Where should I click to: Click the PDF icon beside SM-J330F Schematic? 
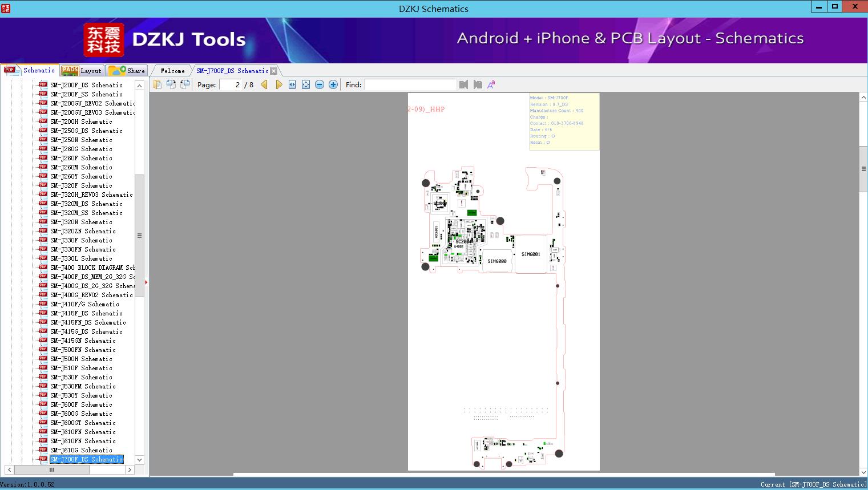(43, 240)
